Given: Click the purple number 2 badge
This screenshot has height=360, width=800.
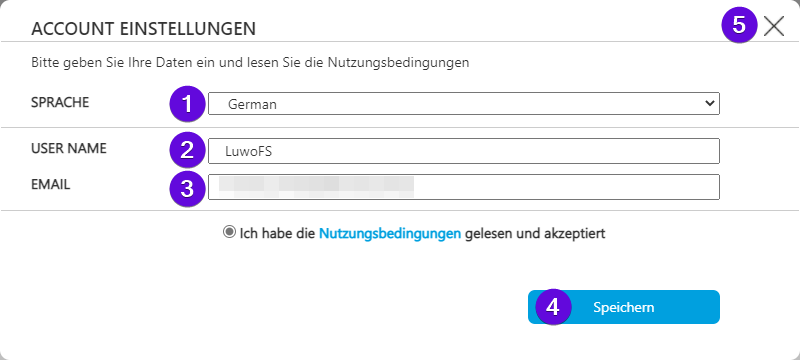Looking at the screenshot, I should [x=187, y=150].
